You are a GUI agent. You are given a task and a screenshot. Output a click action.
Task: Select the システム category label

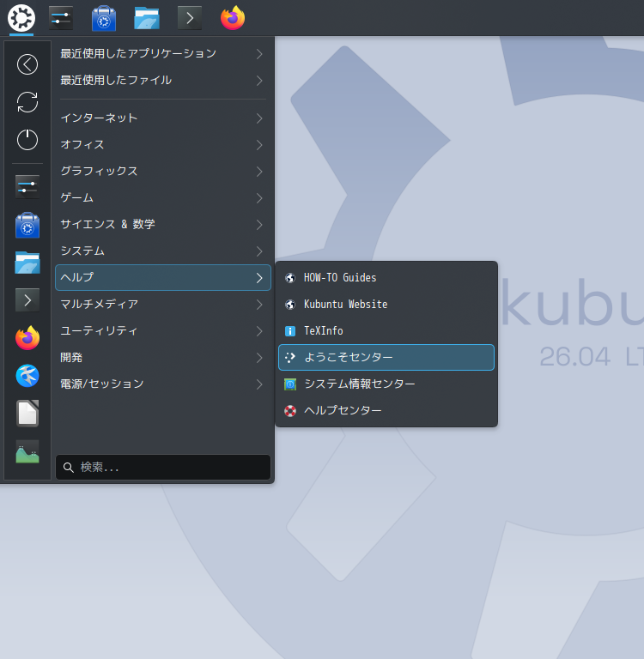[82, 251]
